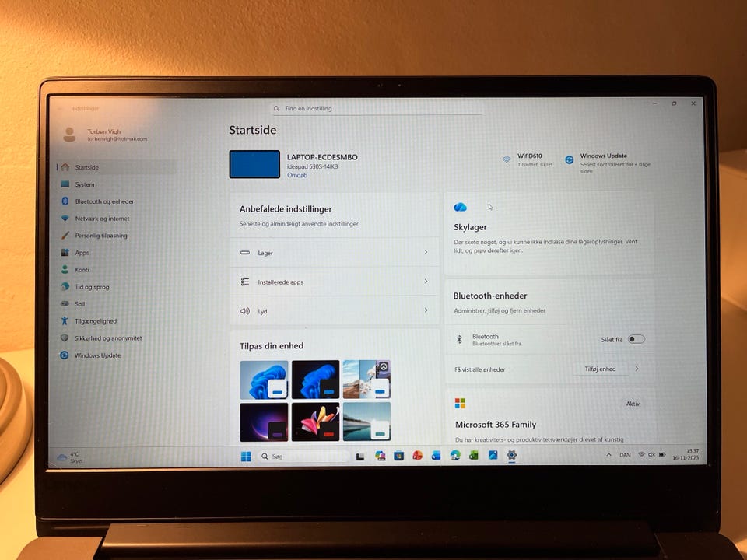This screenshot has width=747, height=560.
Task: Click the blue device desktop thumbnail
Action: (255, 164)
